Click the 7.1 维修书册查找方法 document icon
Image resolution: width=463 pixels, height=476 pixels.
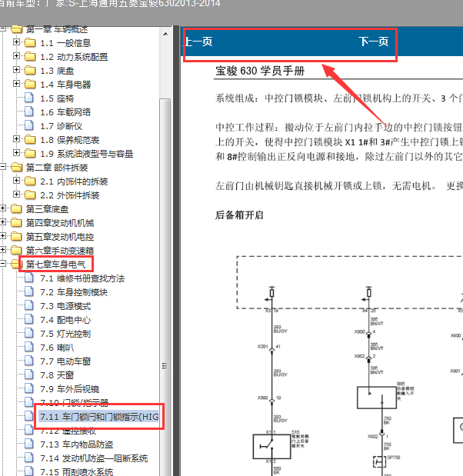tap(29, 278)
